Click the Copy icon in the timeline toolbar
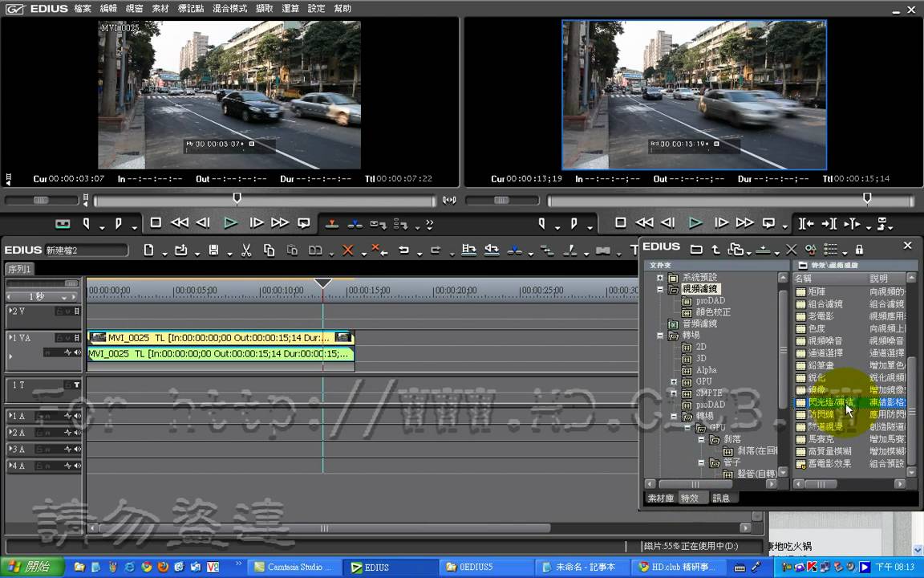The width and height of the screenshot is (924, 578). tap(269, 250)
